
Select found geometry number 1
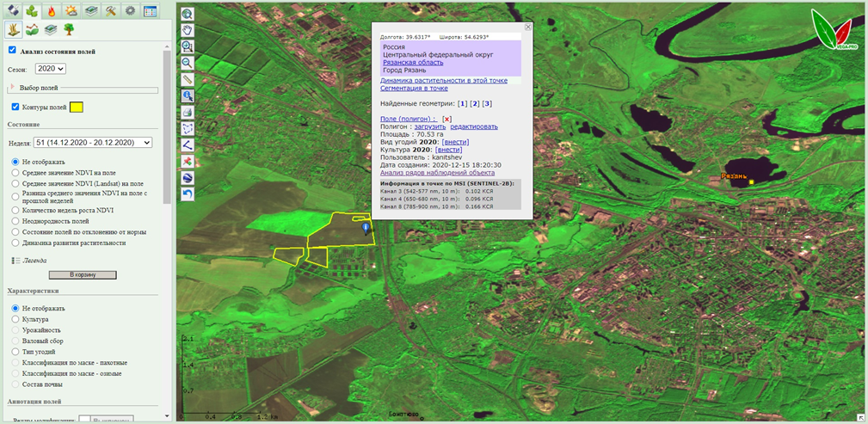click(x=463, y=103)
